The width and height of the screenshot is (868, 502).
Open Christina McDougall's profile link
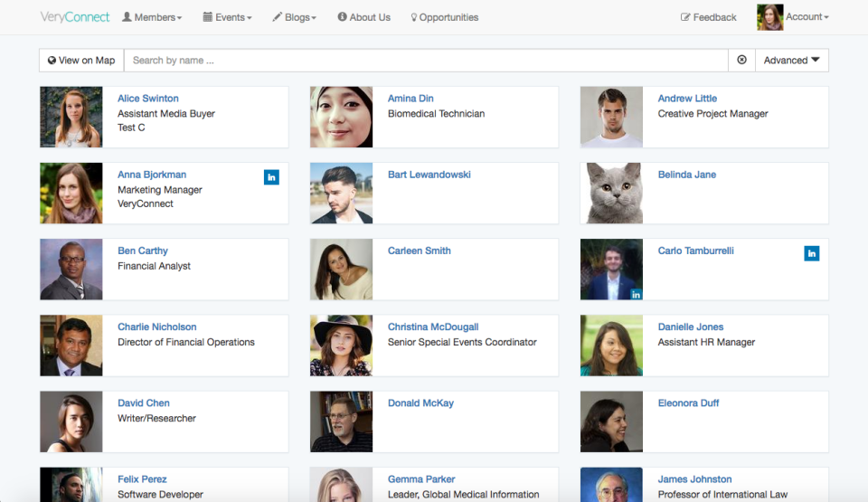click(x=433, y=327)
